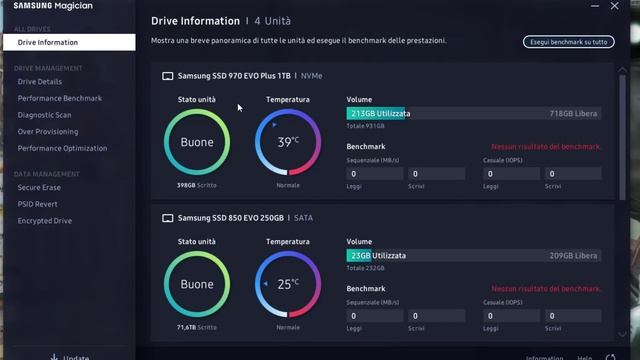
Task: Click the 4 Unità header text
Action: (273, 21)
